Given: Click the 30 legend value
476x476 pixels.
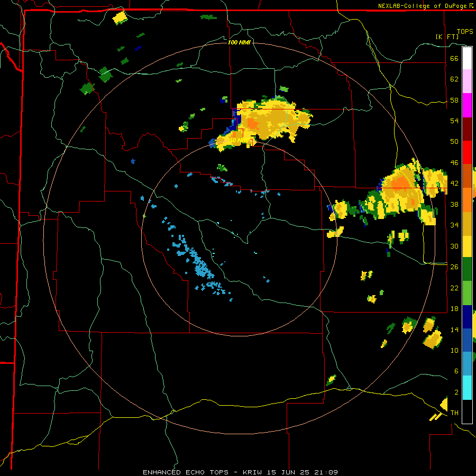Looking at the screenshot, I should [x=454, y=246].
